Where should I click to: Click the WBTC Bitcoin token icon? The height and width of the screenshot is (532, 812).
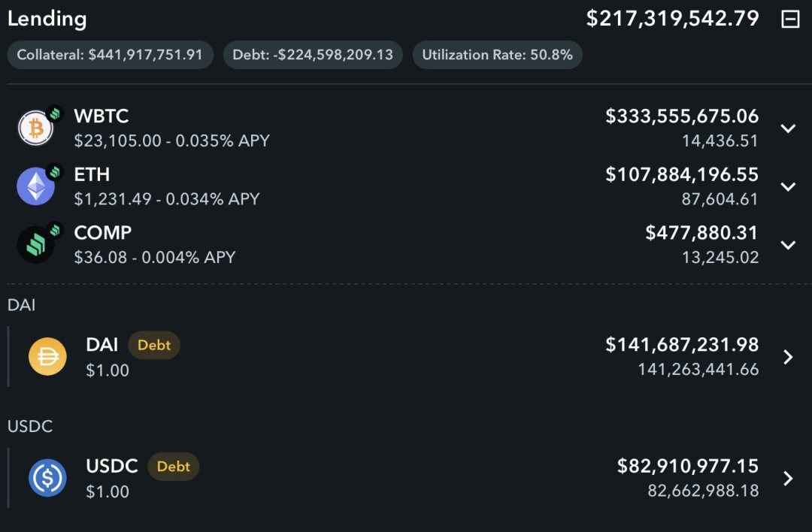tap(35, 128)
